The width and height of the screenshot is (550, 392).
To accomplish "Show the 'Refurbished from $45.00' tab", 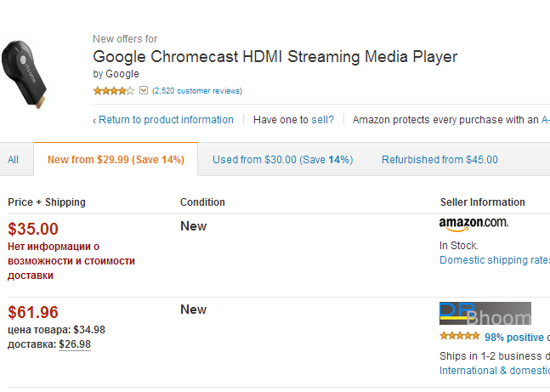I will (439, 159).
